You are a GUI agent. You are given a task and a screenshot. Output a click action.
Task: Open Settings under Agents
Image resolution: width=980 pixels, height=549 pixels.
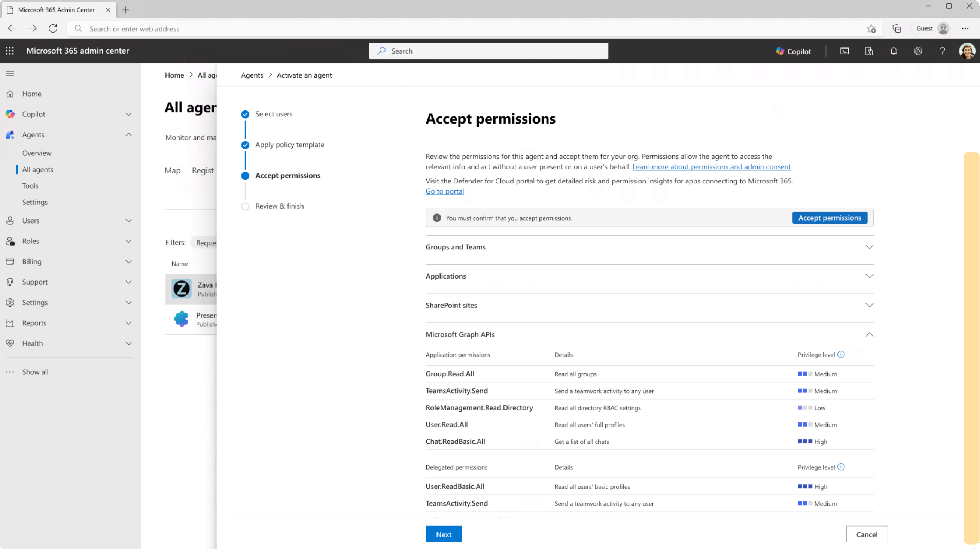click(34, 202)
